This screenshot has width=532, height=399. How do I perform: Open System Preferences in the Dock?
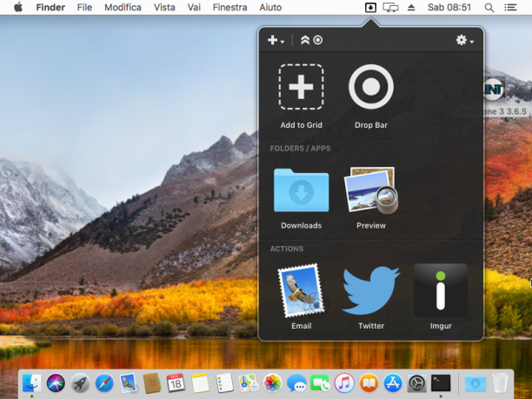pyautogui.click(x=416, y=383)
